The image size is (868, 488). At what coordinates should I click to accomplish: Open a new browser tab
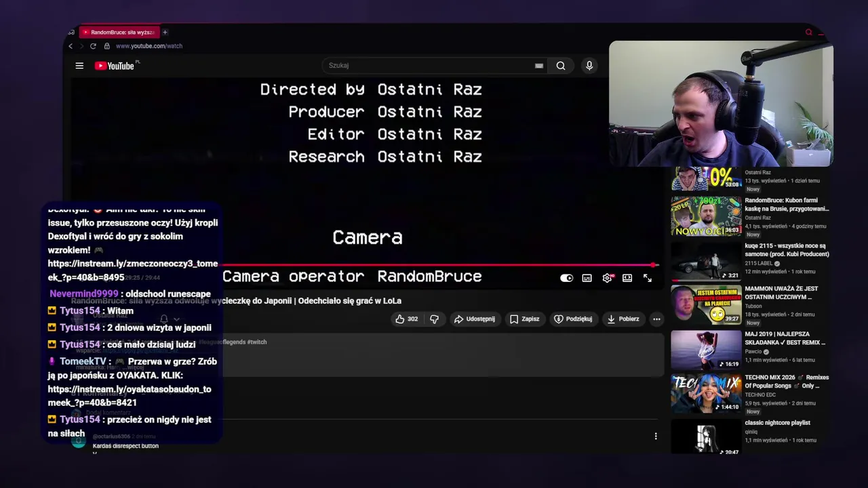click(165, 32)
